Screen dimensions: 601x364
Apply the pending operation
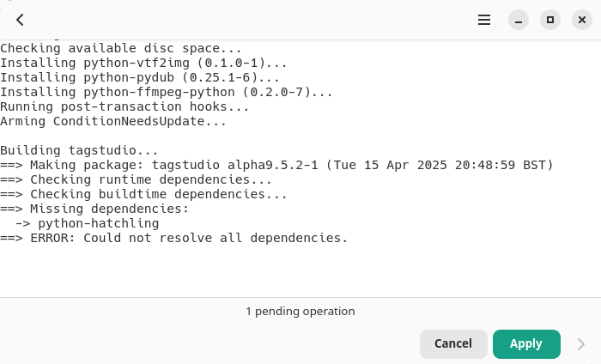point(526,344)
